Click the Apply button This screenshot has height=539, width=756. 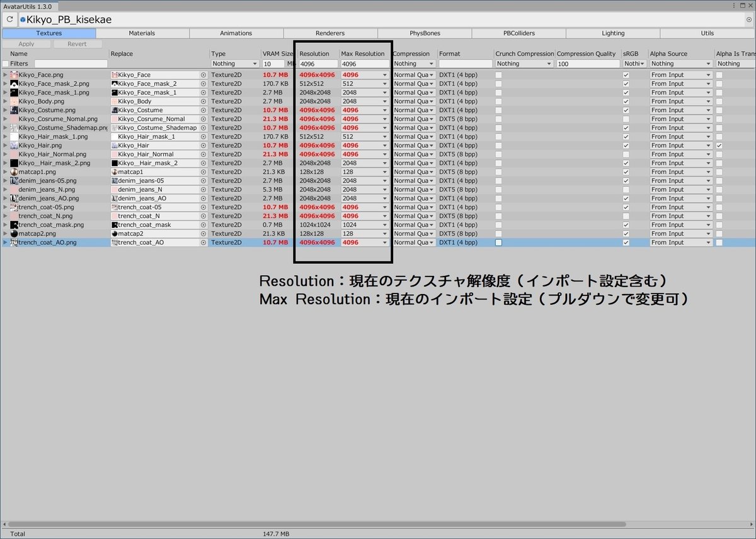tap(26, 43)
